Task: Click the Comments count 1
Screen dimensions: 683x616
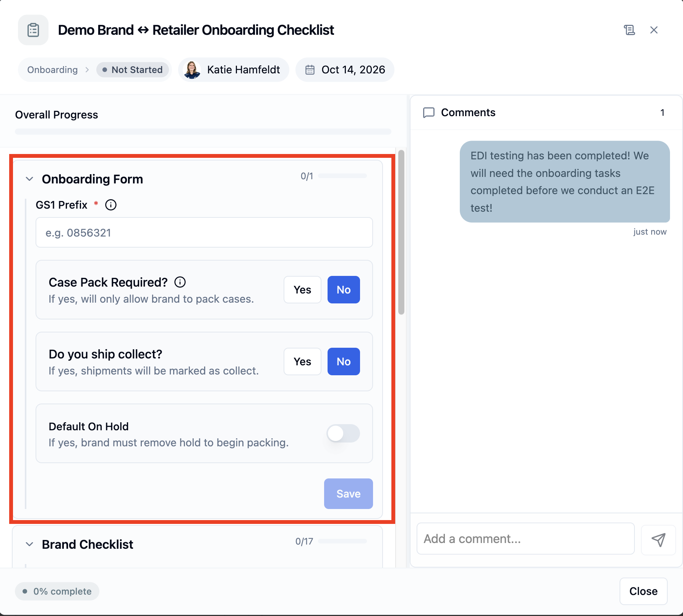Action: click(662, 112)
